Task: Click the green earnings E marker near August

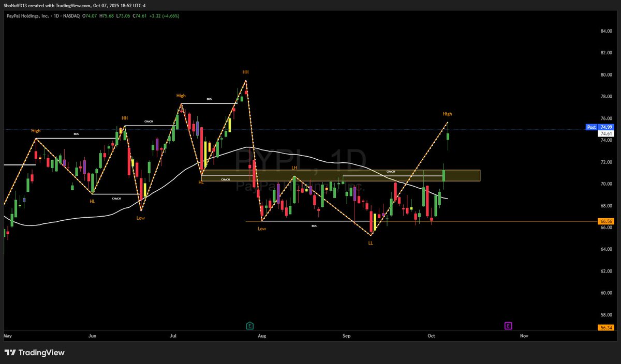Action: tap(249, 326)
